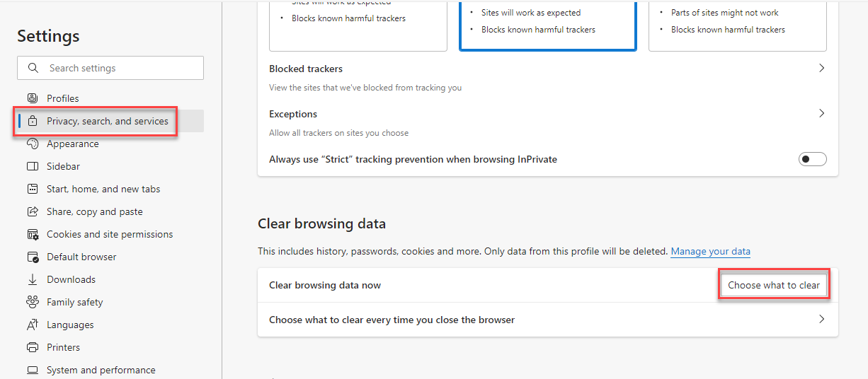Click the Profiles icon in sidebar
The image size is (868, 379).
click(33, 98)
